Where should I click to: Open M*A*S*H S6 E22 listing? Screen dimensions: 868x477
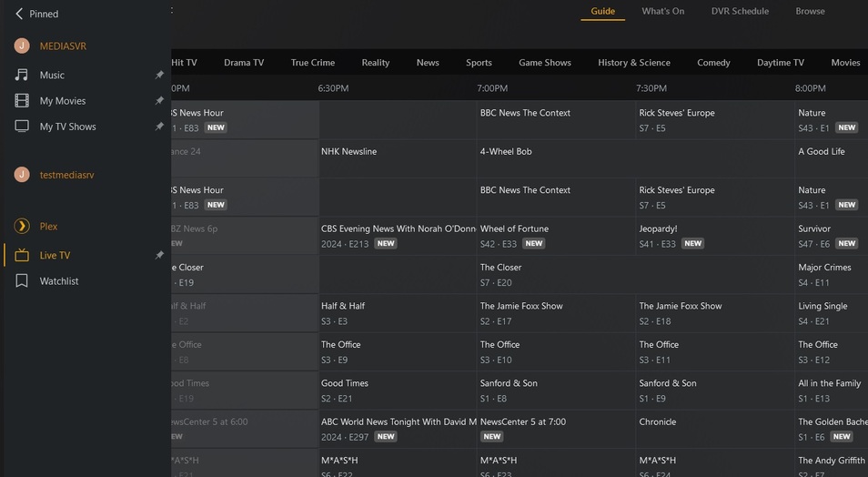[398, 463]
